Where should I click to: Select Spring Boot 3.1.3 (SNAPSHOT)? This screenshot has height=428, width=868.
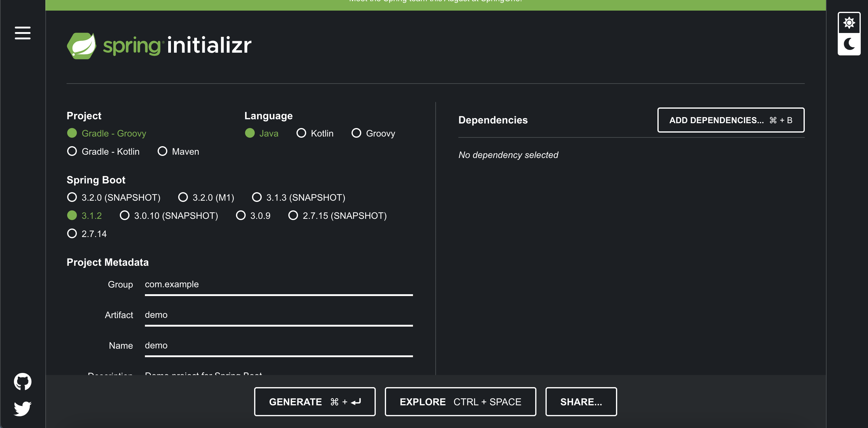coord(299,197)
